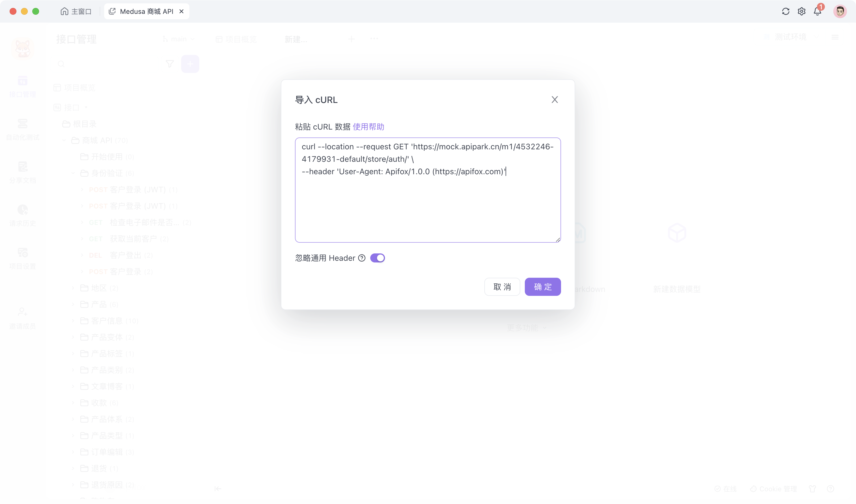Select the 项目概览 tab

[237, 39]
